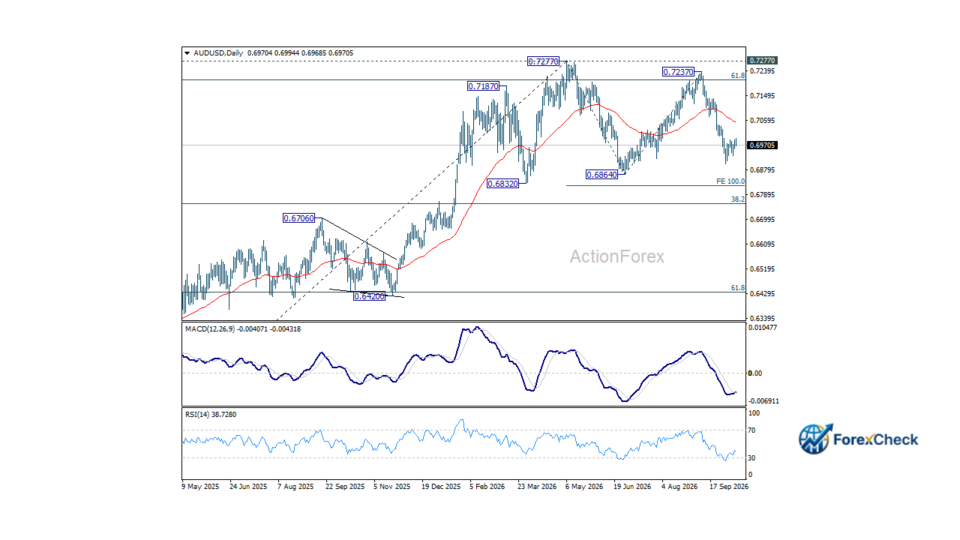Click the RSI 70 level value
This screenshot has height=540, width=960.
(x=751, y=430)
